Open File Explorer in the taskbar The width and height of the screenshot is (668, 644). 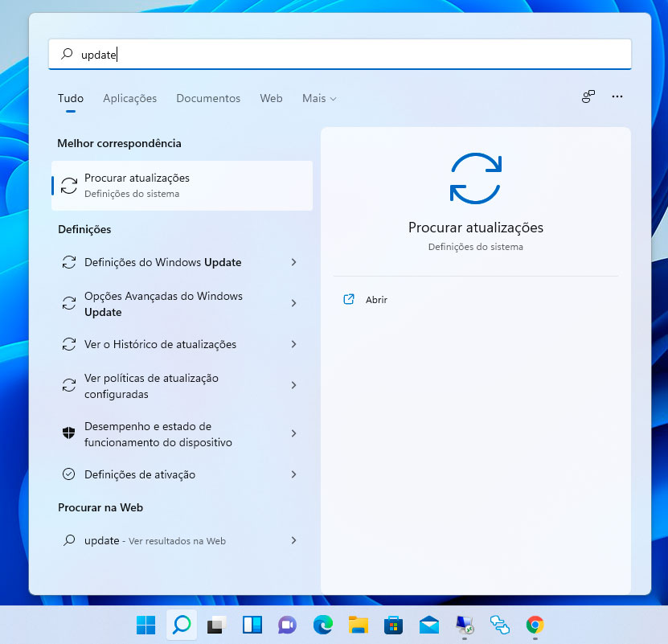coord(358,625)
